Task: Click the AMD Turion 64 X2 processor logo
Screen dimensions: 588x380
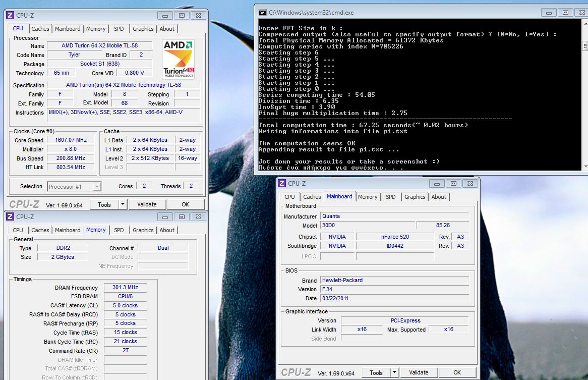Action: coord(179,59)
